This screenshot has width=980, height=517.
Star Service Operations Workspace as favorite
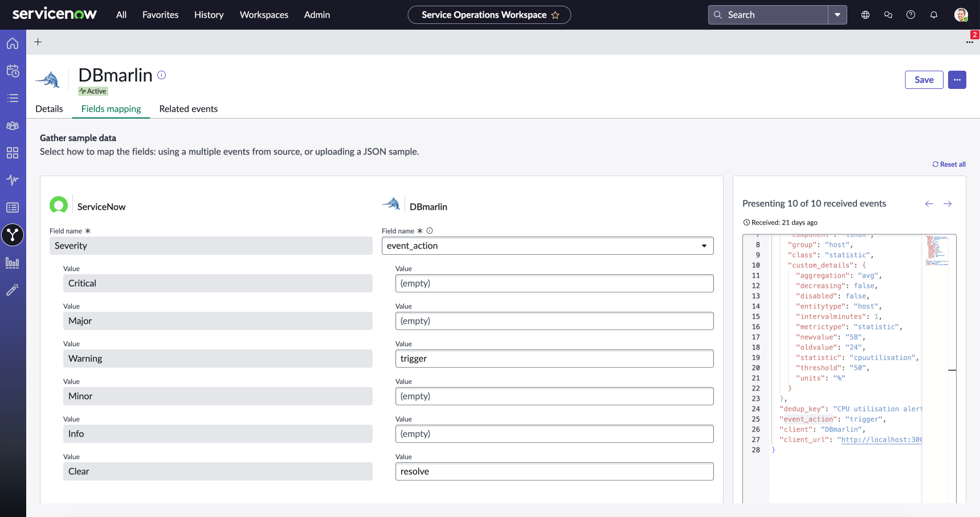[x=556, y=15]
